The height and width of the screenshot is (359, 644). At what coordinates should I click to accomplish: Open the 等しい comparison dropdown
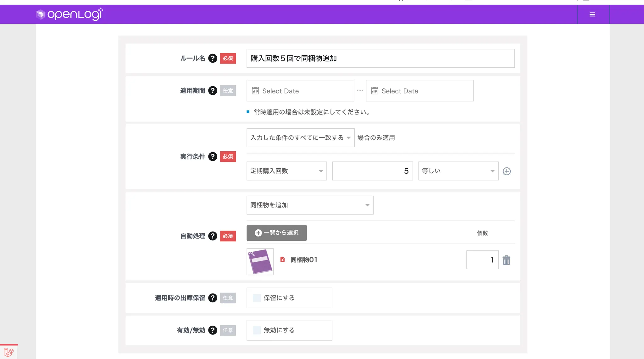(x=458, y=171)
